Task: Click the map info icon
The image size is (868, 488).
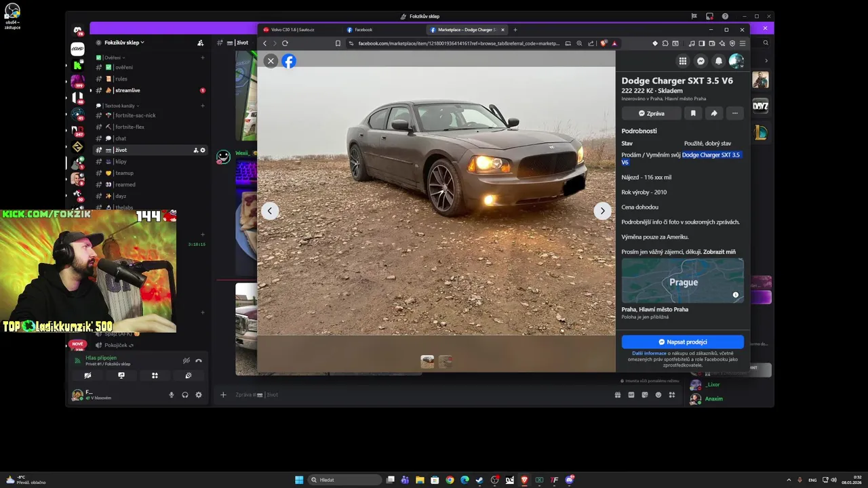Action: (735, 295)
